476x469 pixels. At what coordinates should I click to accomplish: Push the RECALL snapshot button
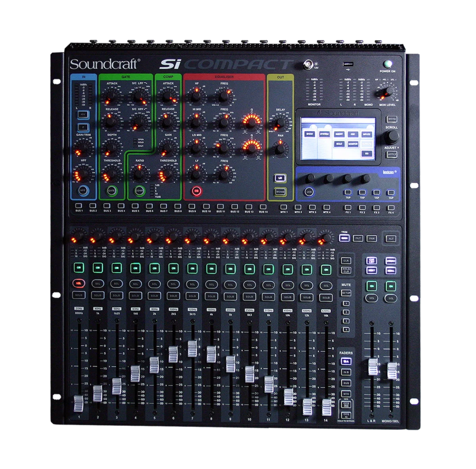(391, 271)
